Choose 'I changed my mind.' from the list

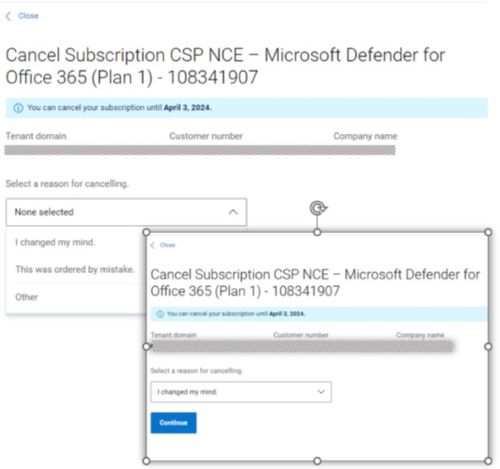click(x=55, y=242)
